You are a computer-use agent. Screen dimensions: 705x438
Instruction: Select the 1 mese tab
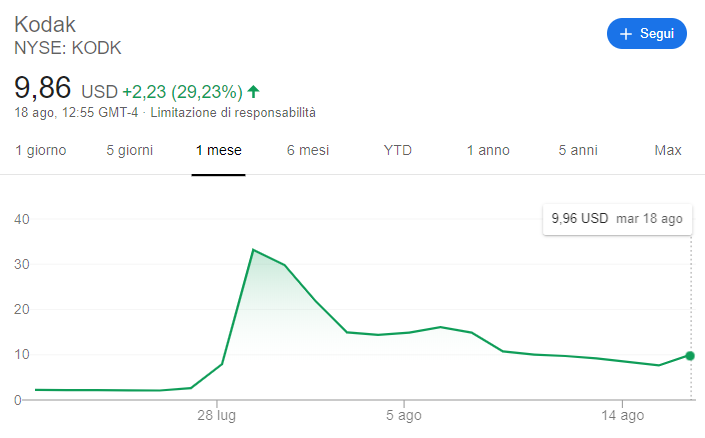[219, 151]
